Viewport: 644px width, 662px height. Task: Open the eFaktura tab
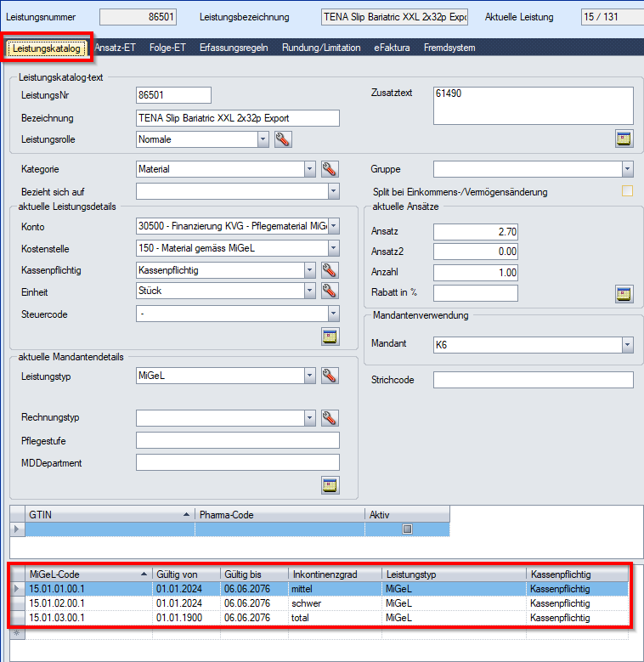(x=392, y=48)
